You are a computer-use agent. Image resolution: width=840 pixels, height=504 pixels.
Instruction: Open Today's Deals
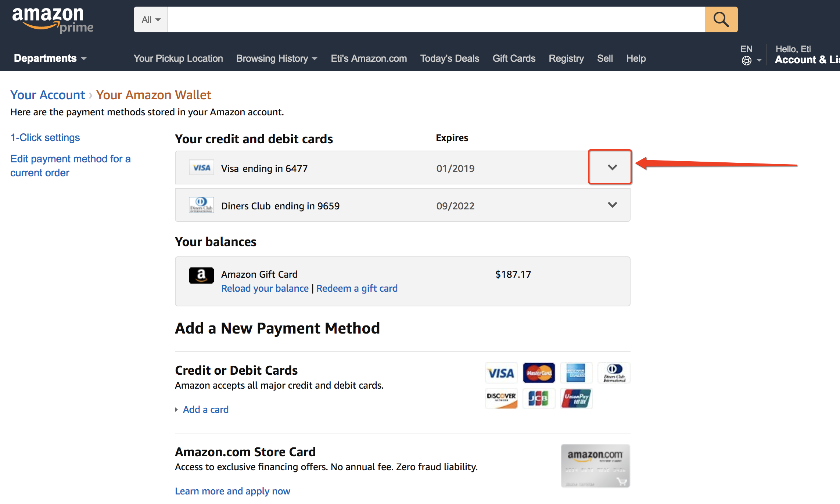pos(450,58)
